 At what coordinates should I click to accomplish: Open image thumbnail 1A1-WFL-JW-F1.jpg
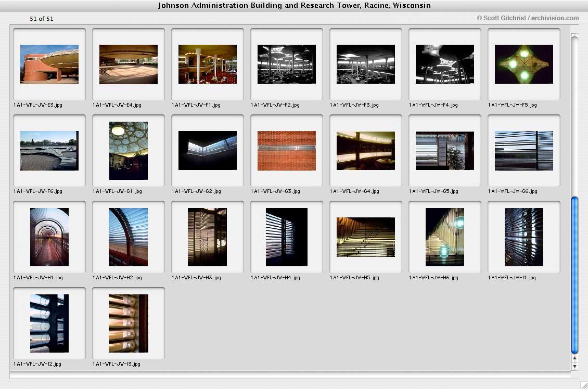[x=208, y=64]
